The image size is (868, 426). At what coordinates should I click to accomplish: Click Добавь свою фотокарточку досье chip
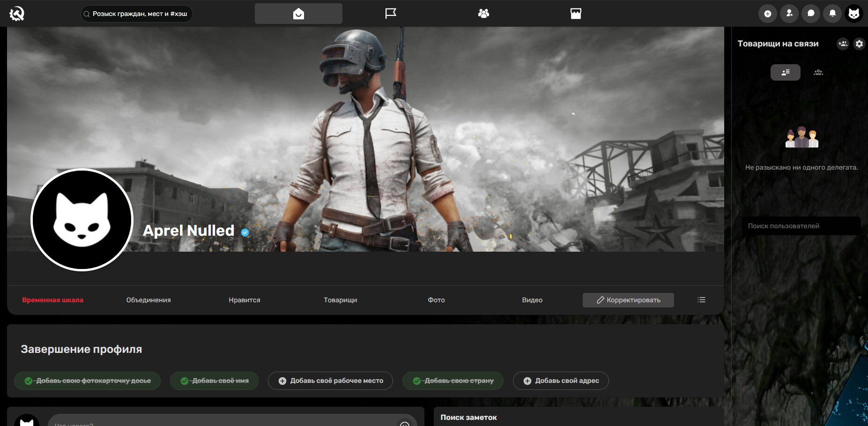(88, 381)
